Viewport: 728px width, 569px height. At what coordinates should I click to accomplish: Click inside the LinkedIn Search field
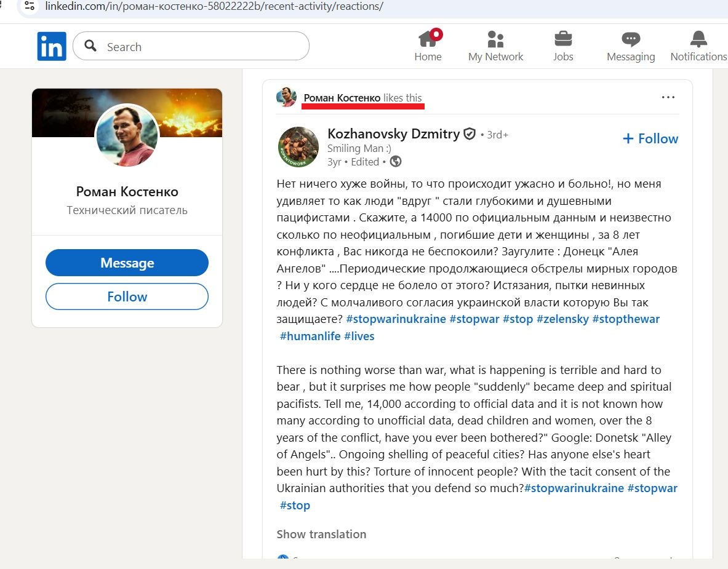point(203,47)
